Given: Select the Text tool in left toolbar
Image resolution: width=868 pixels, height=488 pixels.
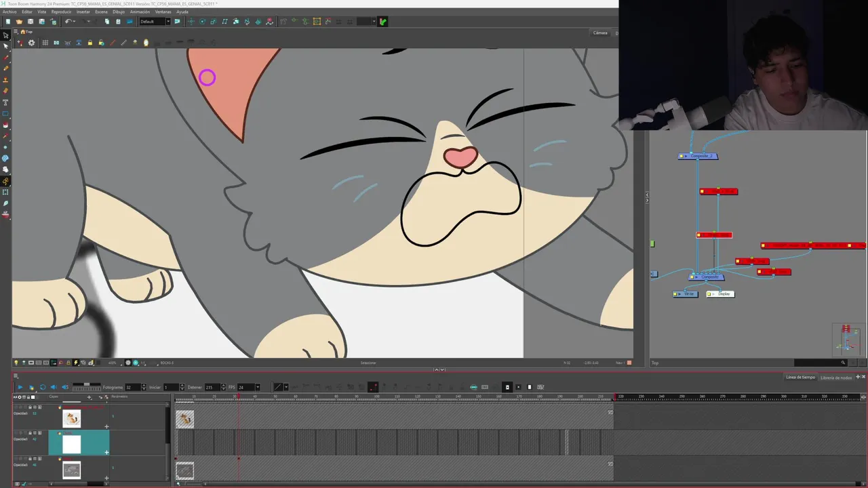Looking at the screenshot, I should point(6,102).
